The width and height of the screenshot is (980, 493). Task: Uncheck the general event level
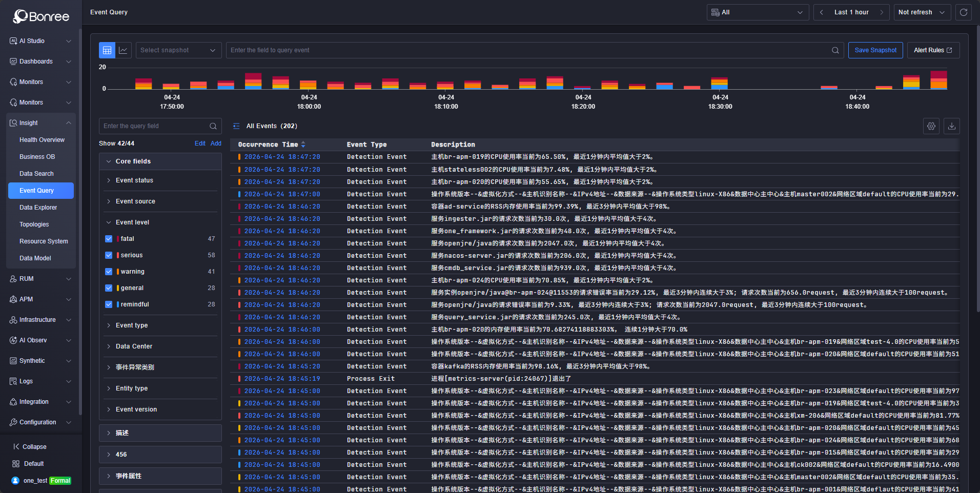click(x=109, y=288)
